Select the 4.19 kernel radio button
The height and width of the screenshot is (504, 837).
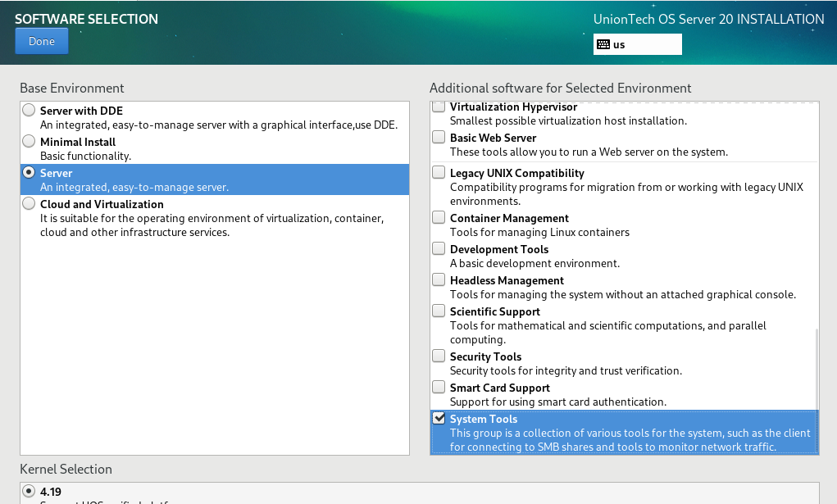(x=29, y=491)
